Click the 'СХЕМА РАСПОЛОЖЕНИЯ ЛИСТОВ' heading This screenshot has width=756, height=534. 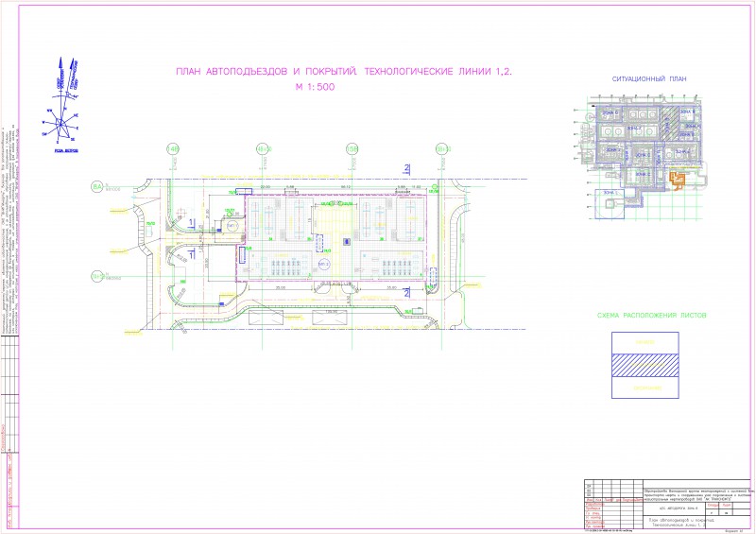point(651,315)
